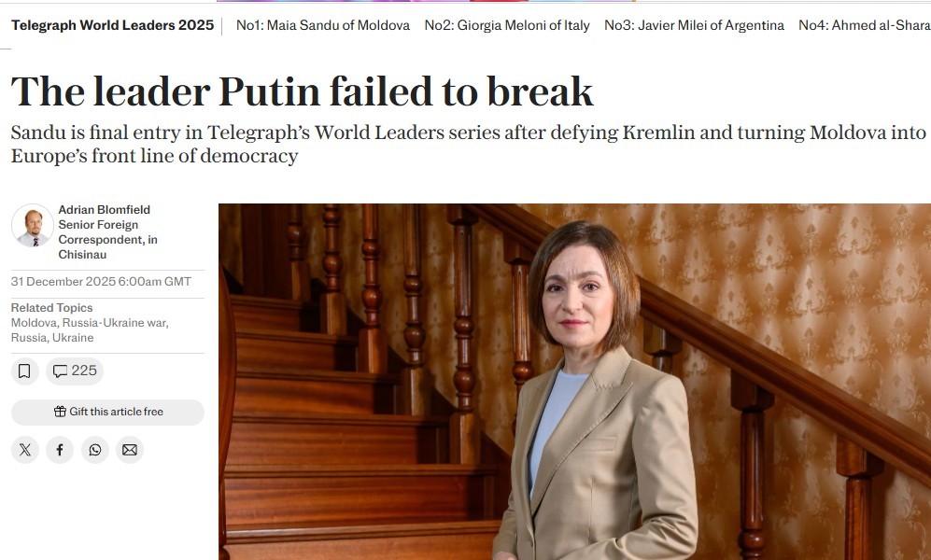Open the Moldova related topic

pos(32,324)
